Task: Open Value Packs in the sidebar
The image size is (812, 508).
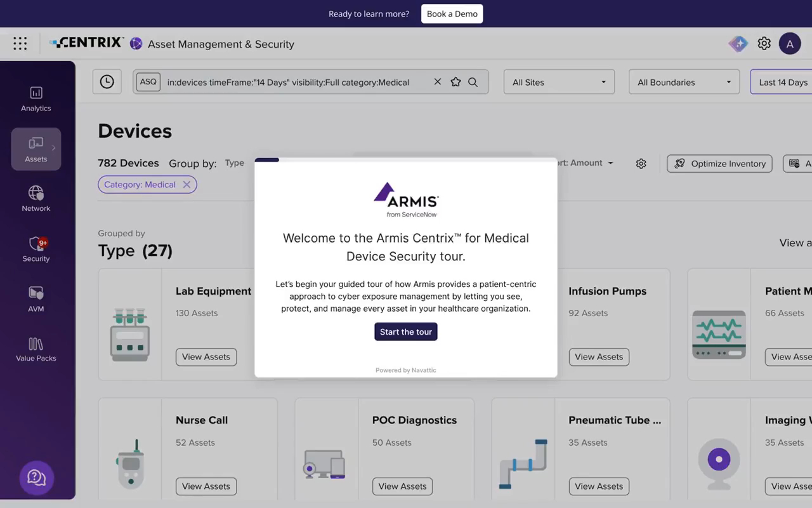Action: coord(36,349)
